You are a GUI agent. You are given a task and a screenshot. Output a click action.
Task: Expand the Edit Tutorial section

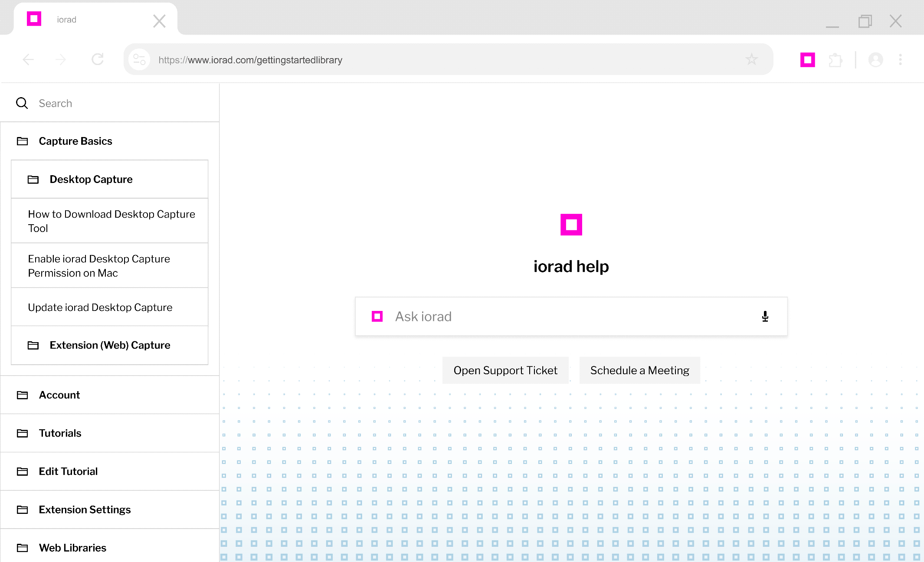pos(110,471)
